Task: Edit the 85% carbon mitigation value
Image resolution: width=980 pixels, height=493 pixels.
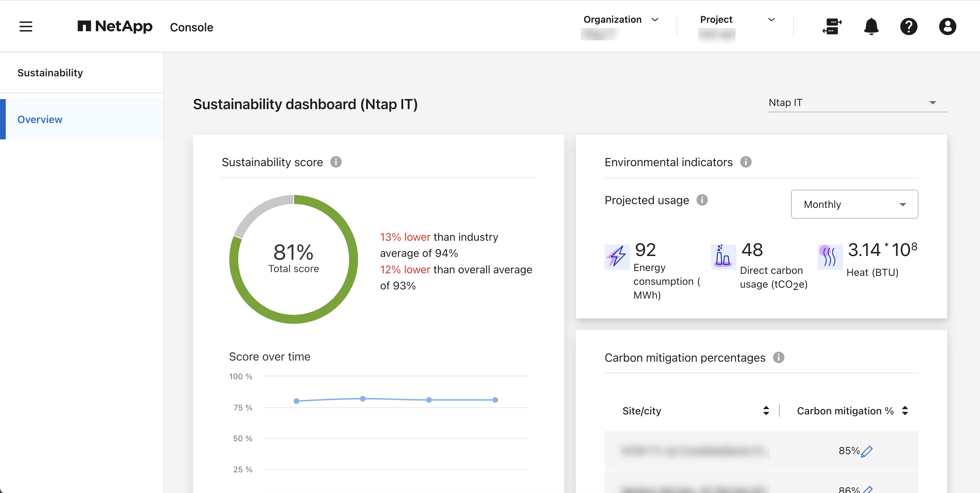Action: tap(867, 451)
